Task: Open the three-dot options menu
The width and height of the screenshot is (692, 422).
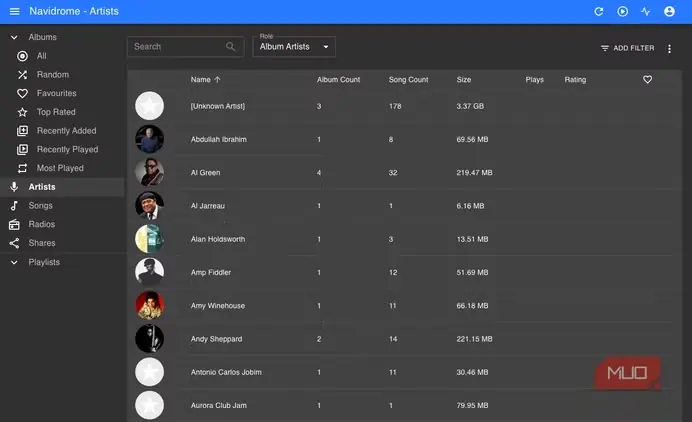Action: pyautogui.click(x=669, y=49)
